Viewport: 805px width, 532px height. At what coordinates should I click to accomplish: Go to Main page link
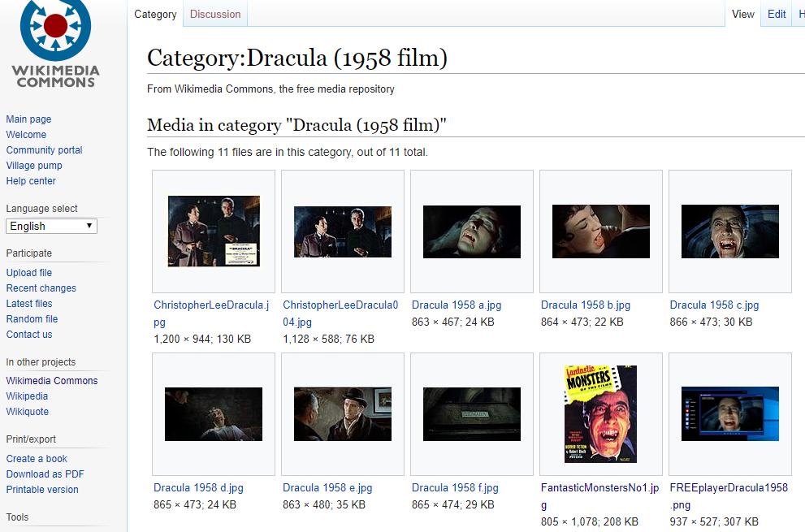point(28,119)
